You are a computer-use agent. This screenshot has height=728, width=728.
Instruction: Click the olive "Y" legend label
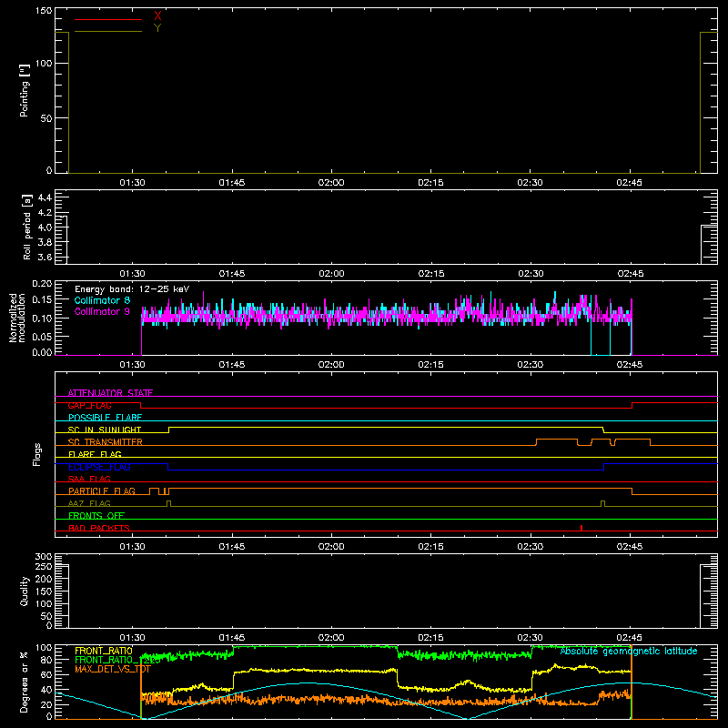[x=157, y=28]
